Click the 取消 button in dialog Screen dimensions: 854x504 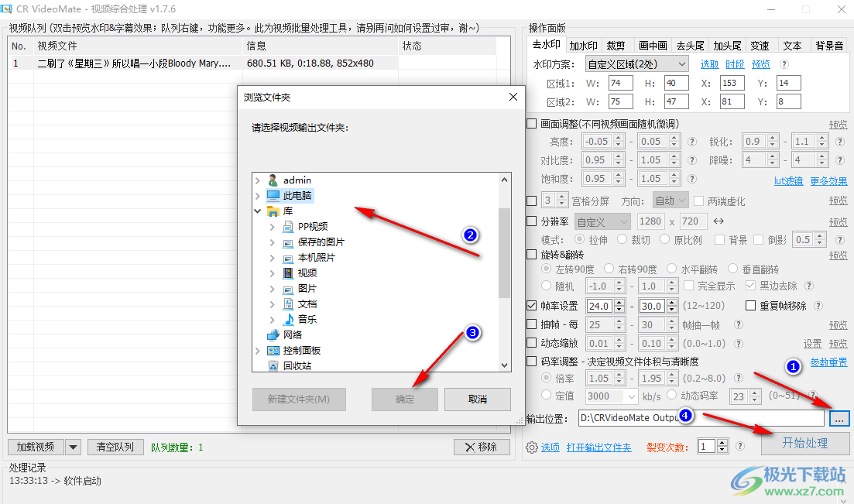478,399
